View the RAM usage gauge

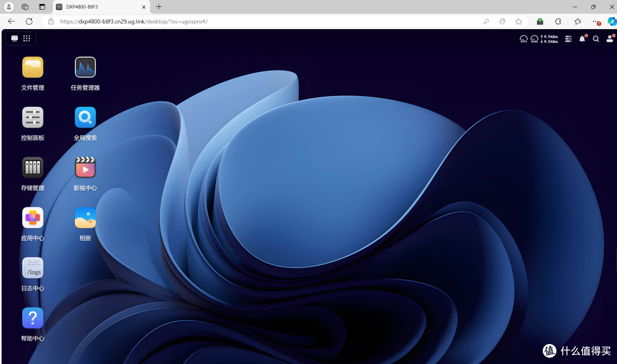click(534, 39)
